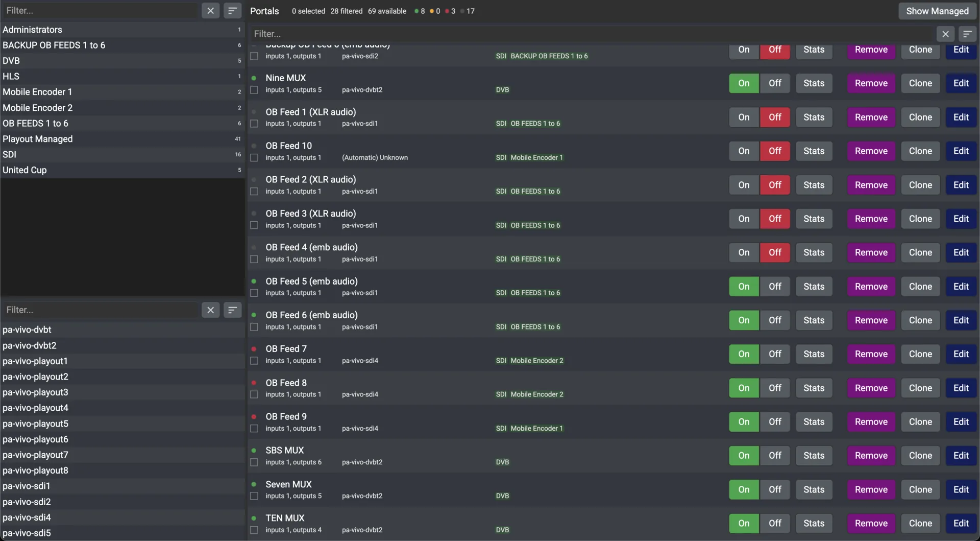980x541 pixels.
Task: Click the hosts filter input field
Action: [101, 310]
